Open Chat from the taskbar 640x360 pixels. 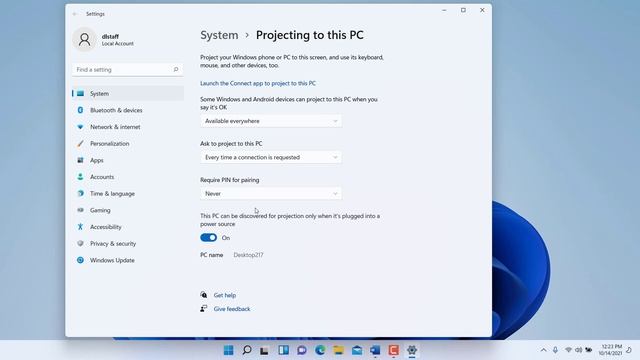click(x=302, y=350)
